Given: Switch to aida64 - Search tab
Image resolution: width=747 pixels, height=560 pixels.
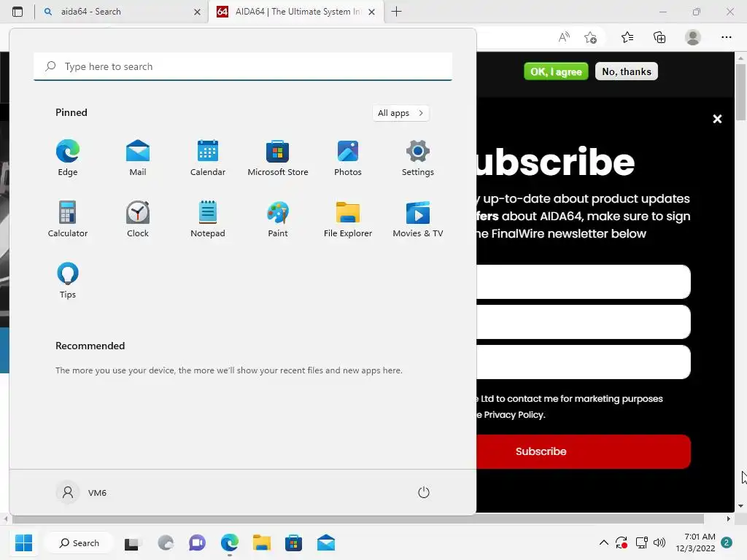Looking at the screenshot, I should [122, 12].
